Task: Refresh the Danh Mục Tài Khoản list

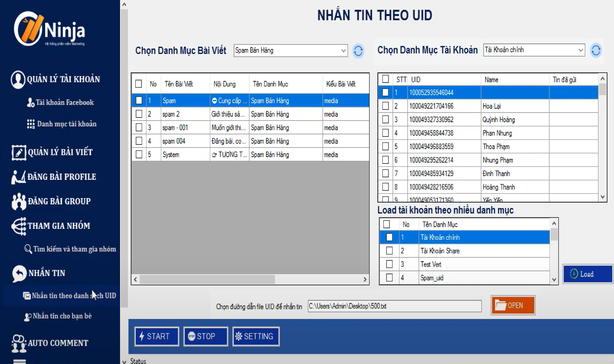Action: coord(596,50)
